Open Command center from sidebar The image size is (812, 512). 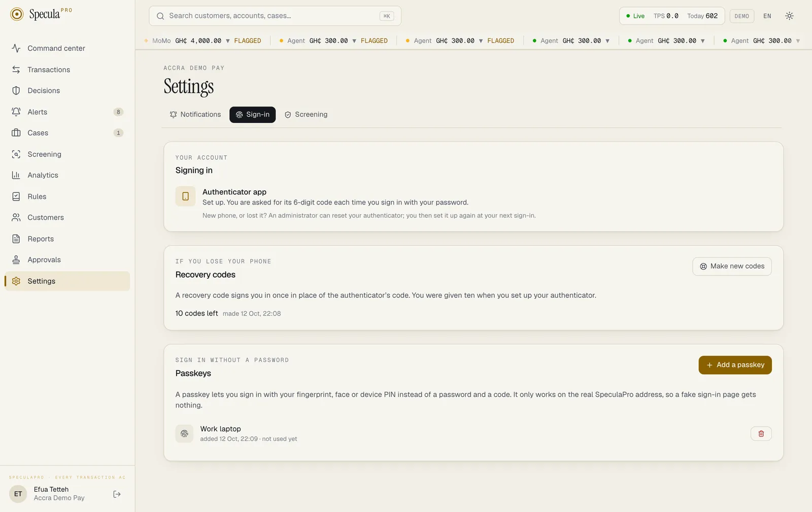[67, 48]
